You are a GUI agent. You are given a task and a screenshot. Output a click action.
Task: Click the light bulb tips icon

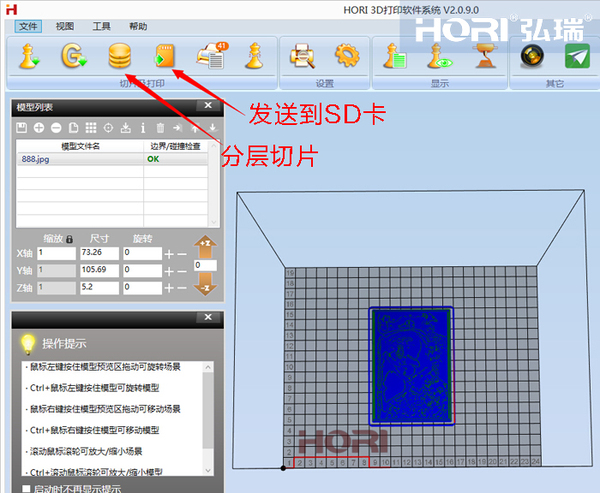28,344
